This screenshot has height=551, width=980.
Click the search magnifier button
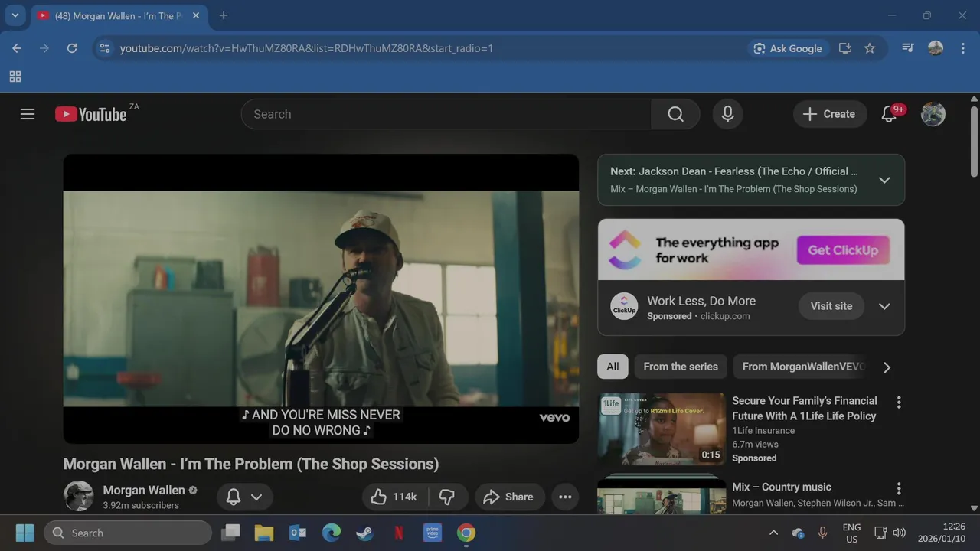[x=675, y=114]
